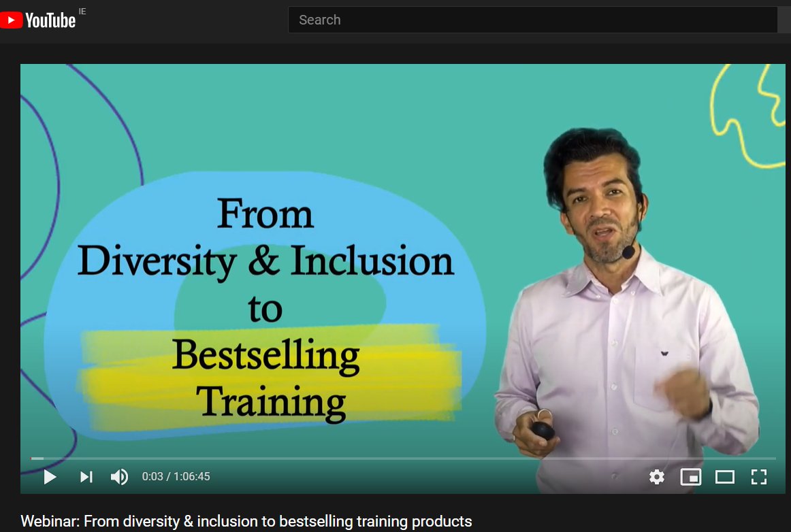Open the player settings gear
The width and height of the screenshot is (791, 532).
656,476
